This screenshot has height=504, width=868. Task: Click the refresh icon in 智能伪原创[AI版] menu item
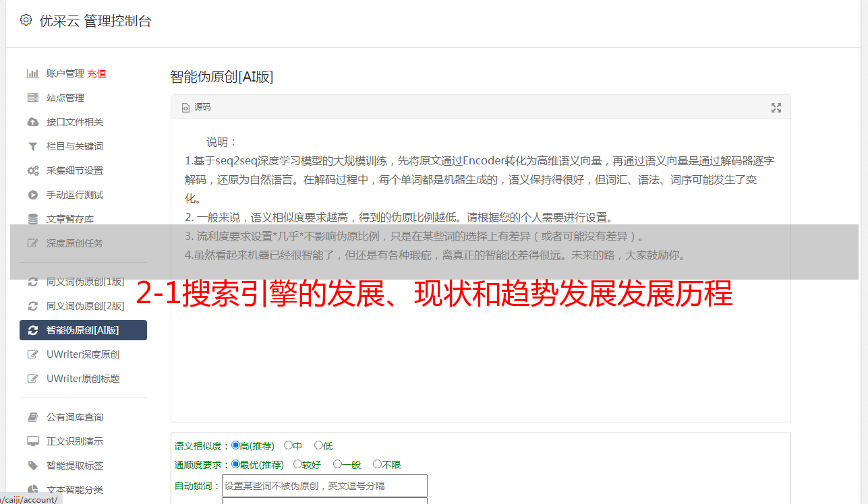(x=32, y=330)
